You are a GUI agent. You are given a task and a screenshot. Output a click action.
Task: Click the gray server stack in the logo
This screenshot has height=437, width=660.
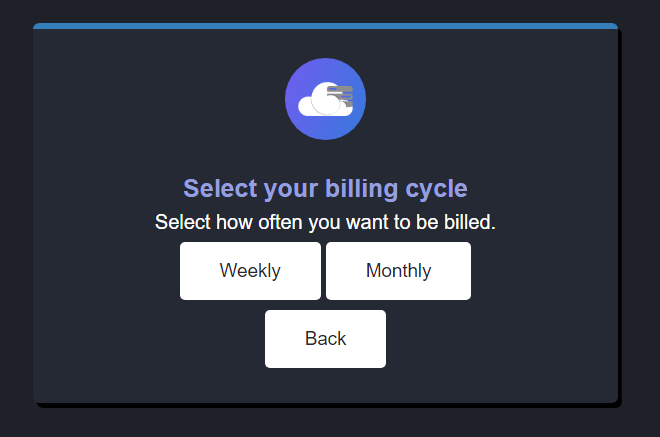[342, 95]
